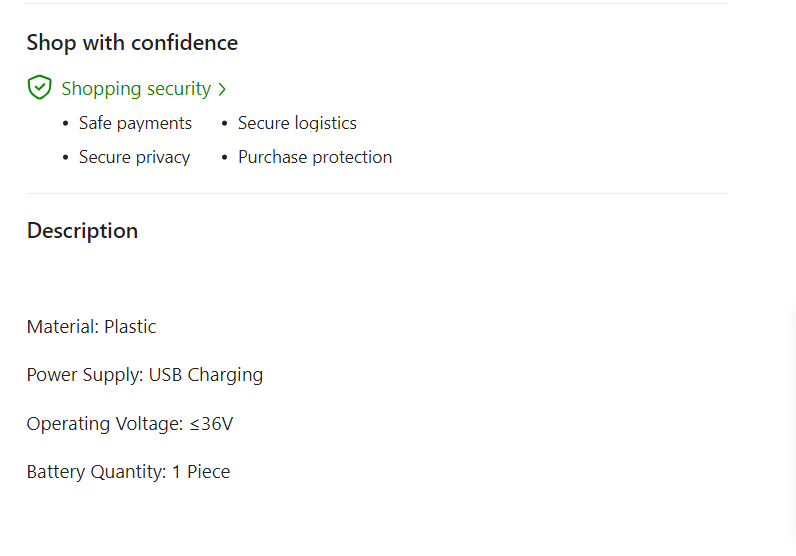This screenshot has height=556, width=796.
Task: Click the Secure privacy item
Action: click(134, 157)
